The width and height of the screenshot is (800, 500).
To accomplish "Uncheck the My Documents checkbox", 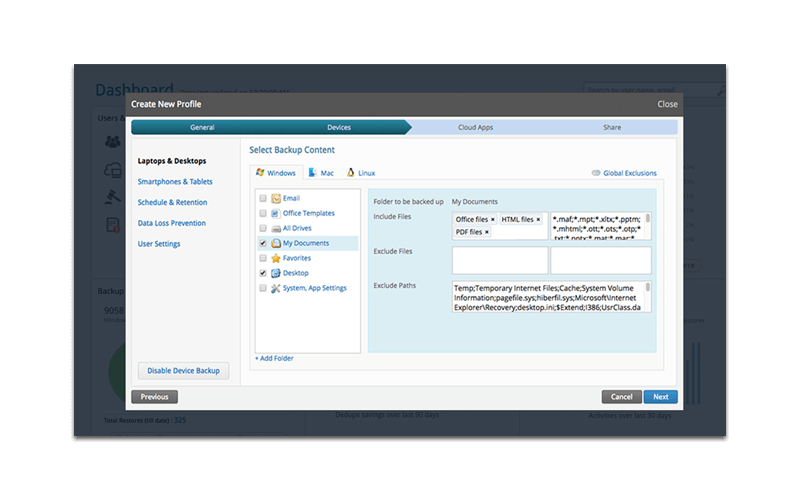I will coord(263,243).
